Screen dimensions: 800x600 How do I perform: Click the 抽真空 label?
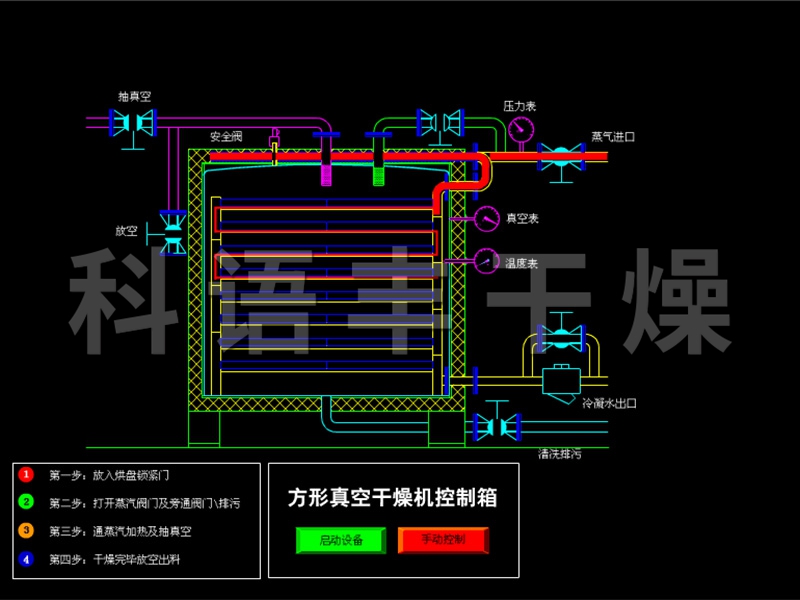134,96
